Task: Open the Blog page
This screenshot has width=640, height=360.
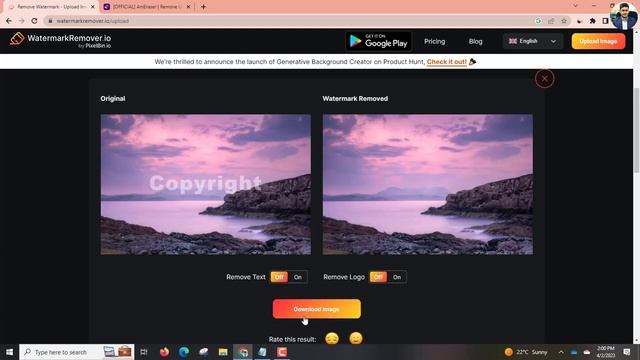Action: (x=476, y=41)
